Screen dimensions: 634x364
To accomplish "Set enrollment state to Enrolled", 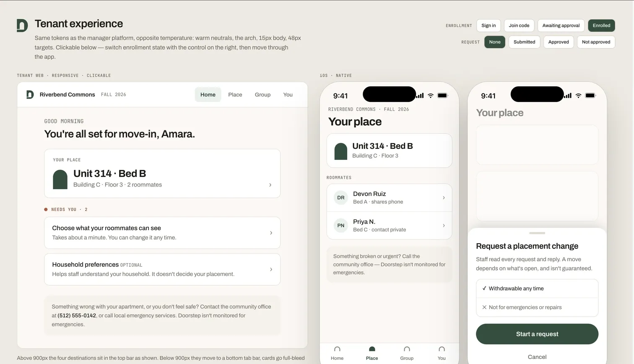I will pyautogui.click(x=601, y=26).
